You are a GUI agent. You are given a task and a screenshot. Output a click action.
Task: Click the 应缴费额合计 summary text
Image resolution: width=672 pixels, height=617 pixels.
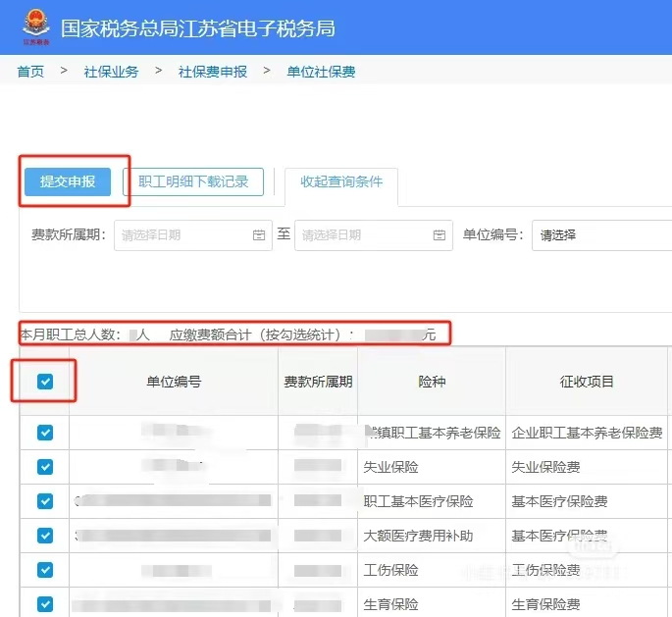tap(302, 334)
